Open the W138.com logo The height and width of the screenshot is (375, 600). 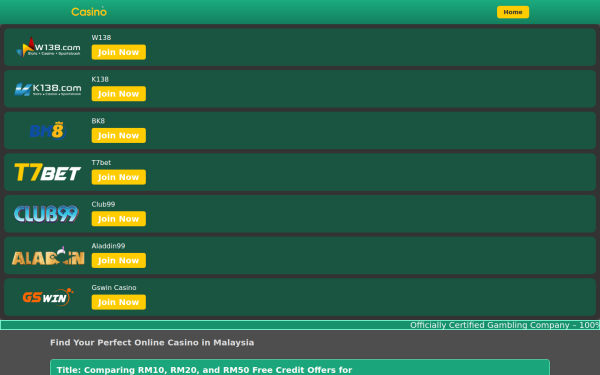click(48, 47)
